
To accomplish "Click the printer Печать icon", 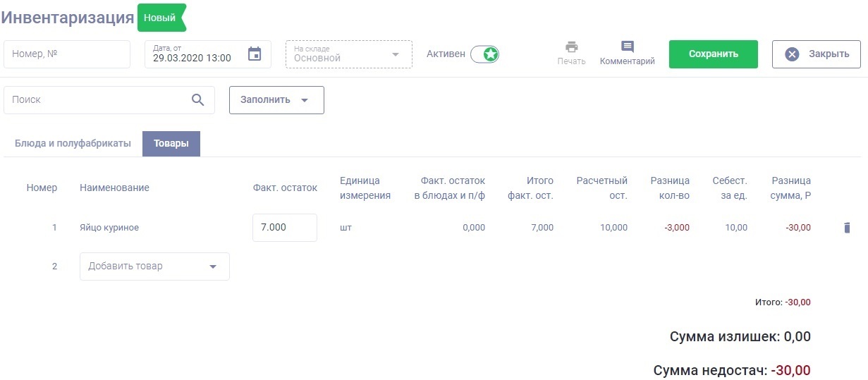I will click(571, 47).
